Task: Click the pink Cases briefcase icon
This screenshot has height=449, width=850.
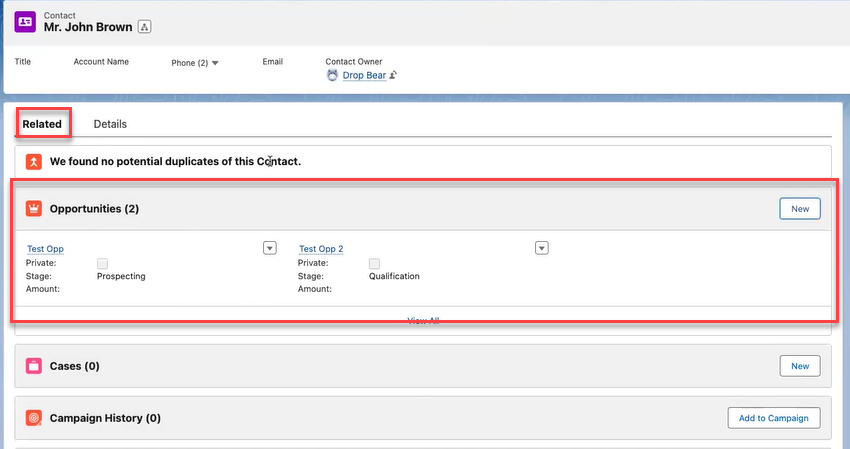Action: (x=34, y=366)
